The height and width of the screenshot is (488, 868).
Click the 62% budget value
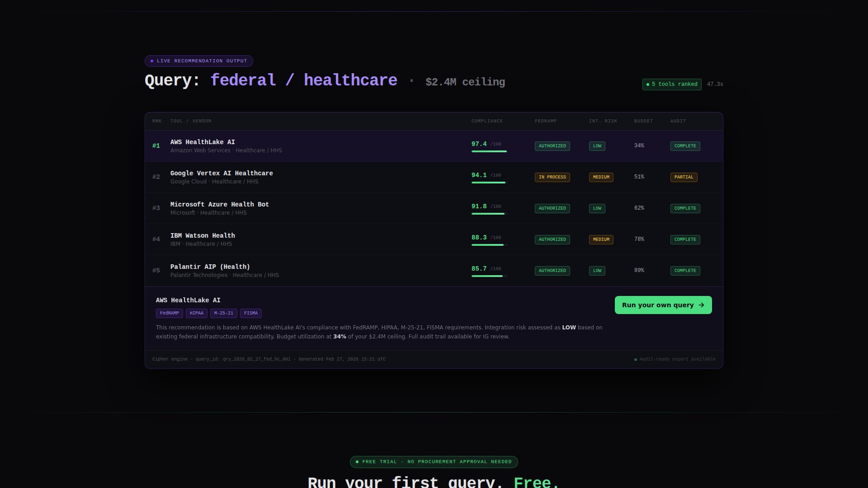click(x=639, y=208)
